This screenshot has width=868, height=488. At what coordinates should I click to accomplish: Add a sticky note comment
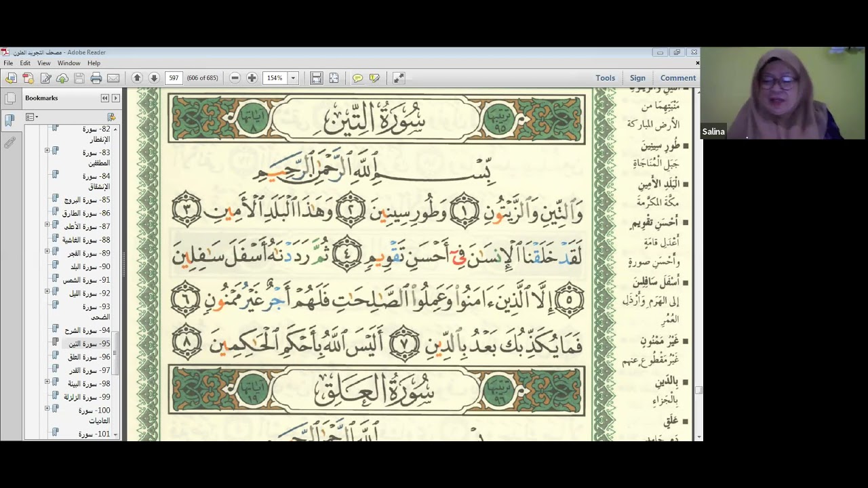click(357, 78)
